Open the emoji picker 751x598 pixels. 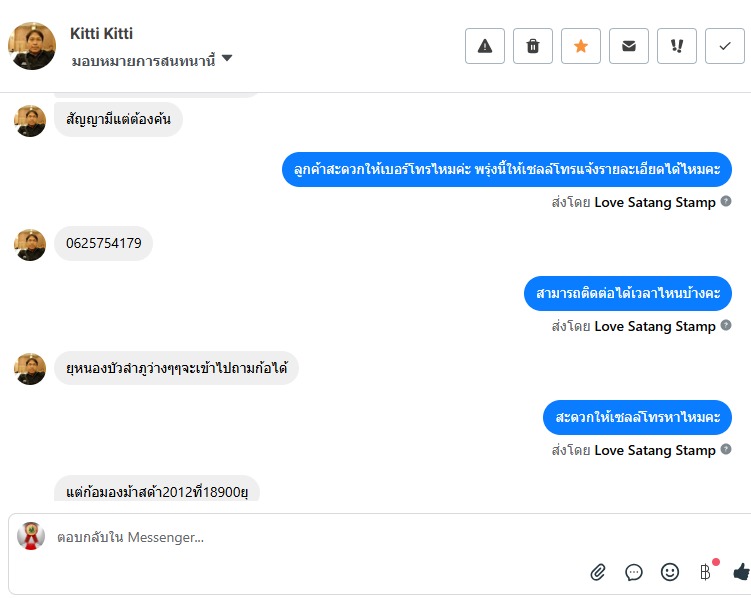point(670,572)
